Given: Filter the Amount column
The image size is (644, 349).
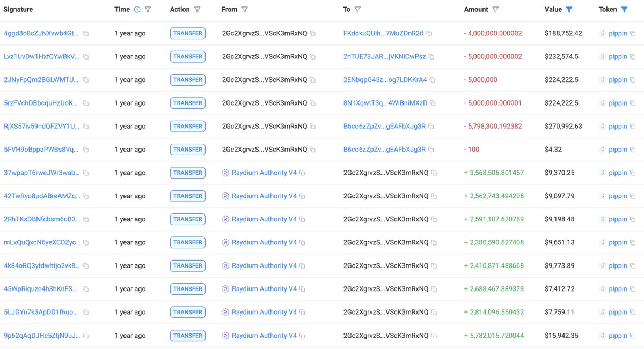Looking at the screenshot, I should tap(495, 10).
